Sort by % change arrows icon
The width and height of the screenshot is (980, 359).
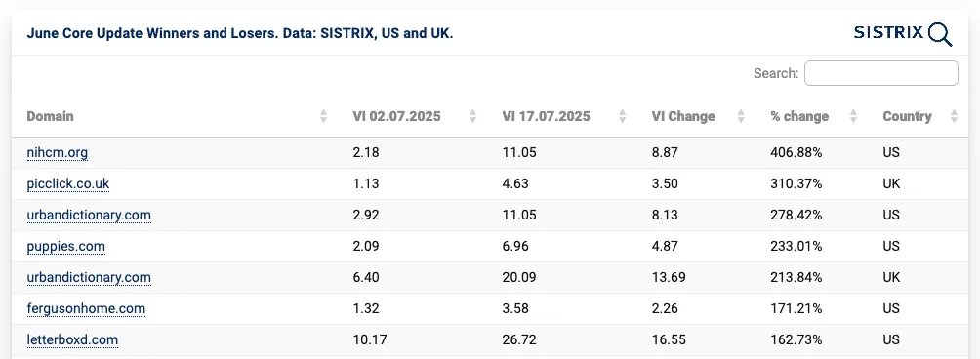[x=854, y=116]
